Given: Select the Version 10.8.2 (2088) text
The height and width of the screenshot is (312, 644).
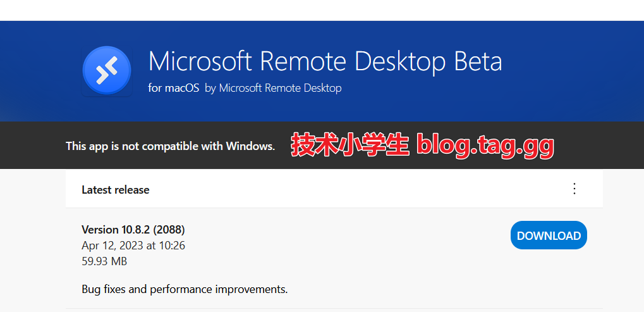Looking at the screenshot, I should coord(133,229).
